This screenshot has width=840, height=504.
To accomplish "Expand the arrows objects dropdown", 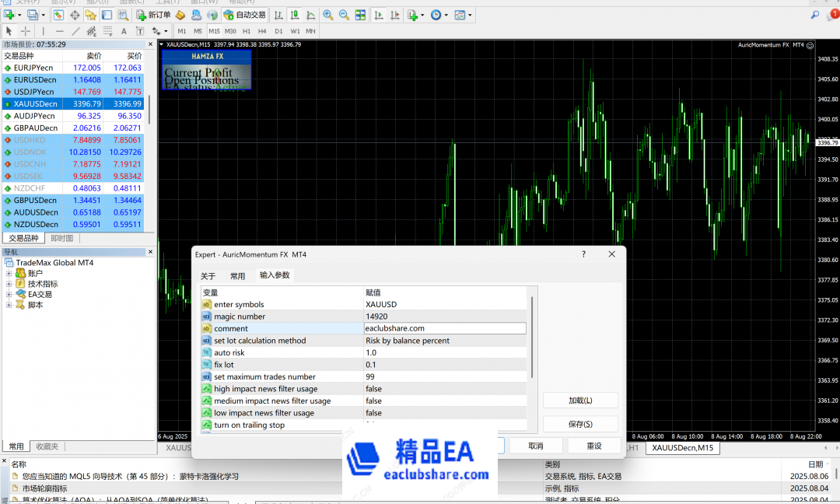I will coord(166,31).
